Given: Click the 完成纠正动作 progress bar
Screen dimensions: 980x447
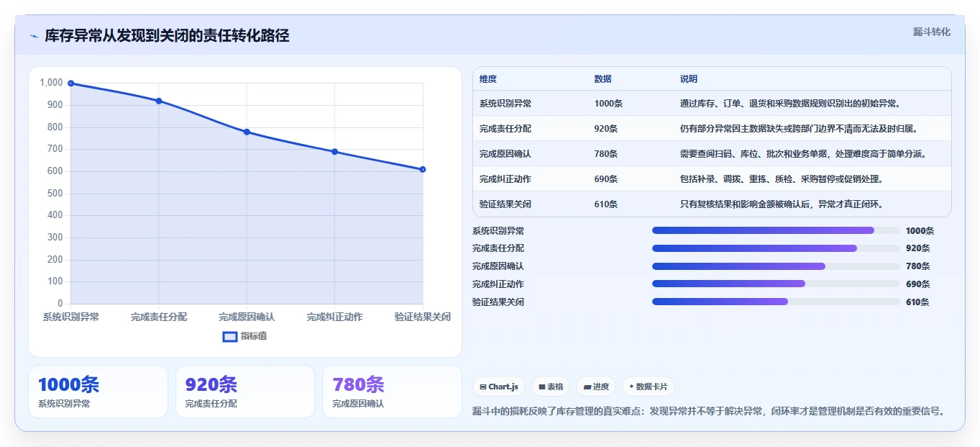Looking at the screenshot, I should click(x=776, y=284).
